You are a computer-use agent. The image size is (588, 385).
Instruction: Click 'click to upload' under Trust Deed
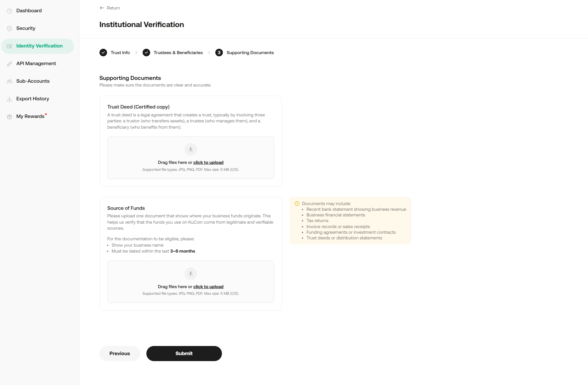[x=208, y=162]
